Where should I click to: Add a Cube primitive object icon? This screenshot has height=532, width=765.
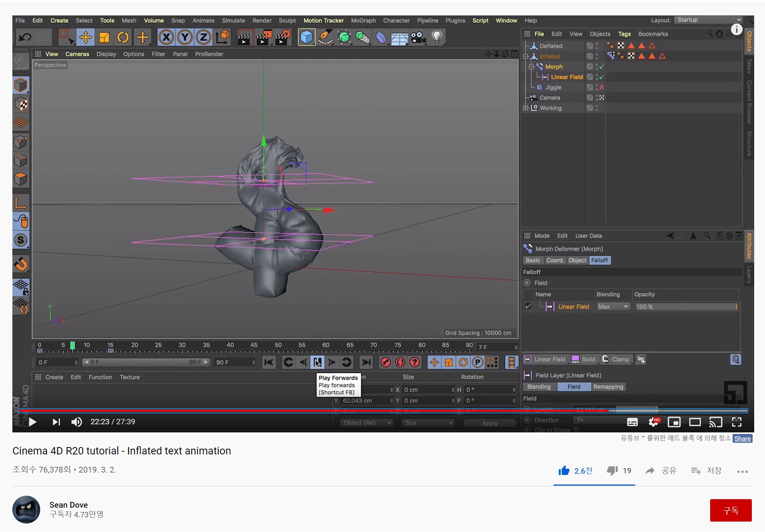(306, 37)
